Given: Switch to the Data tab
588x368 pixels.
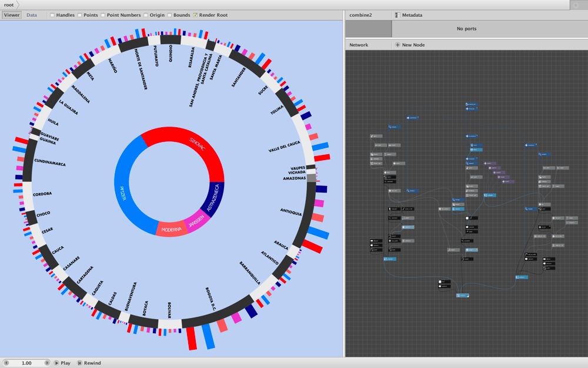Looking at the screenshot, I should (x=32, y=15).
